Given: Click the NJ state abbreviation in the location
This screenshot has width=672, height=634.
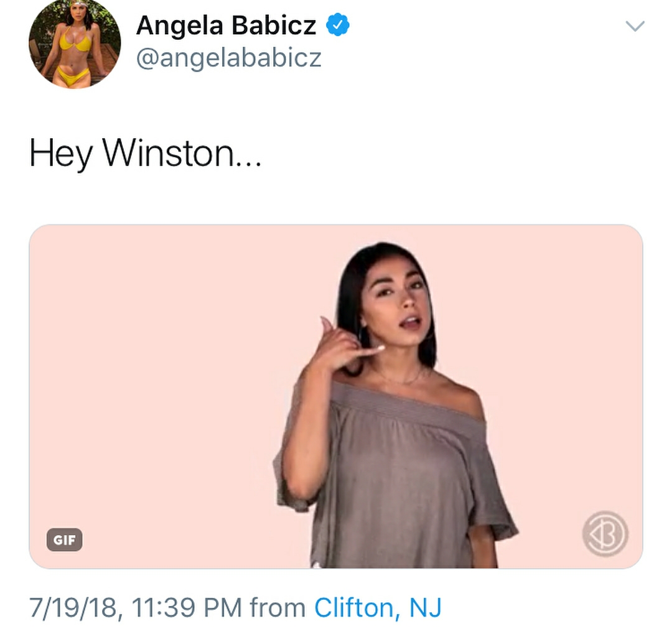Looking at the screenshot, I should pyautogui.click(x=425, y=607).
